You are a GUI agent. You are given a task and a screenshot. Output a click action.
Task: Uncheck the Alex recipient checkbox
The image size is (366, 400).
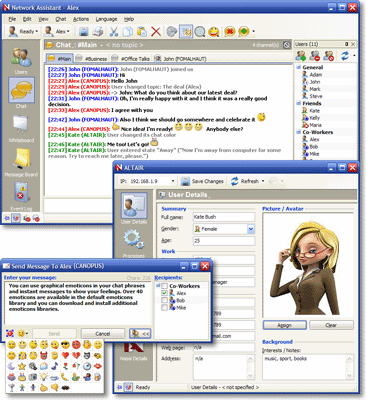tap(164, 293)
